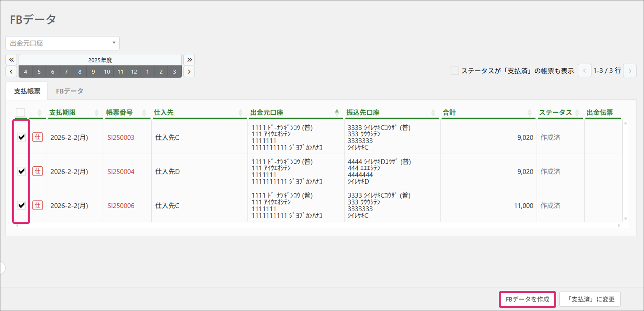Open the 出金元口座 dropdown
This screenshot has width=644, height=311.
click(x=63, y=43)
